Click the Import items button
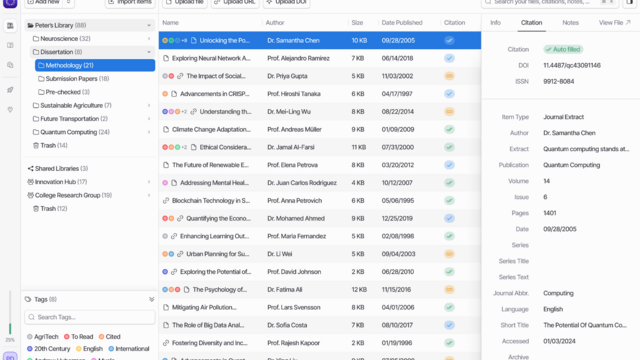Screen dimensions: 640x360 (x=130, y=2)
